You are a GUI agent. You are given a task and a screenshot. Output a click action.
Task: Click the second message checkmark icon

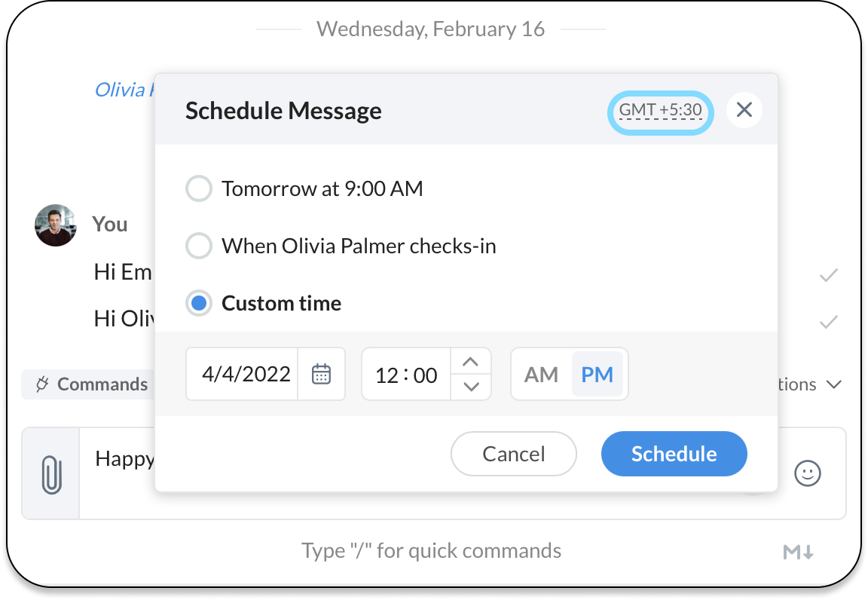[x=829, y=323]
